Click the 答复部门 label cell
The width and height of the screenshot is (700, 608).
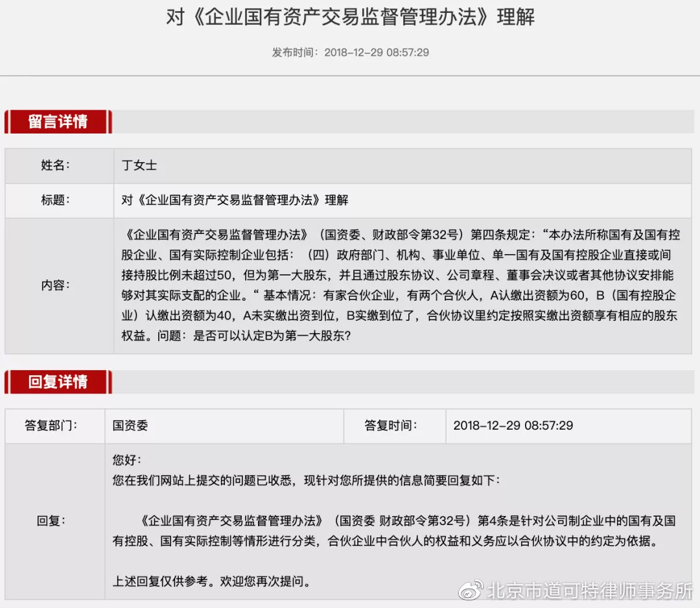click(x=55, y=426)
